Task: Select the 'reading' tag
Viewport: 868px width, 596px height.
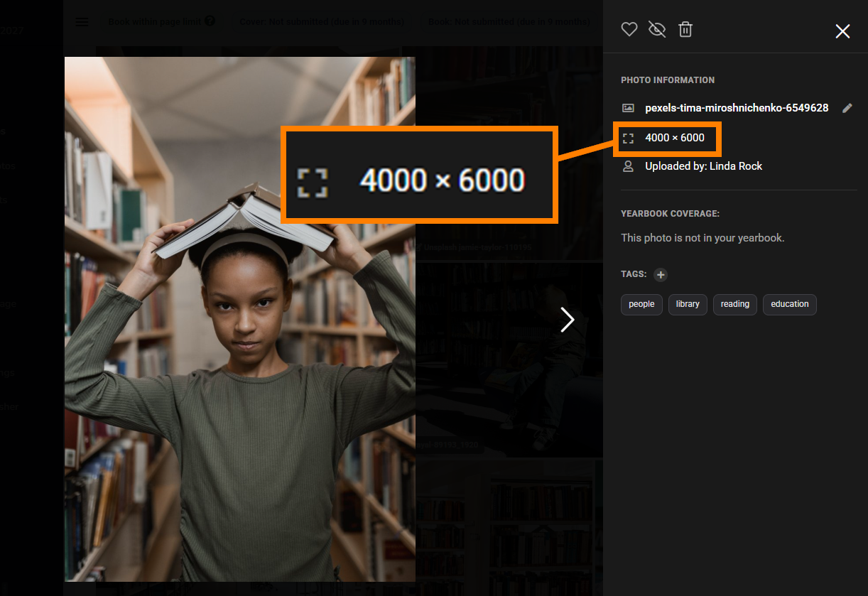Action: coord(735,304)
